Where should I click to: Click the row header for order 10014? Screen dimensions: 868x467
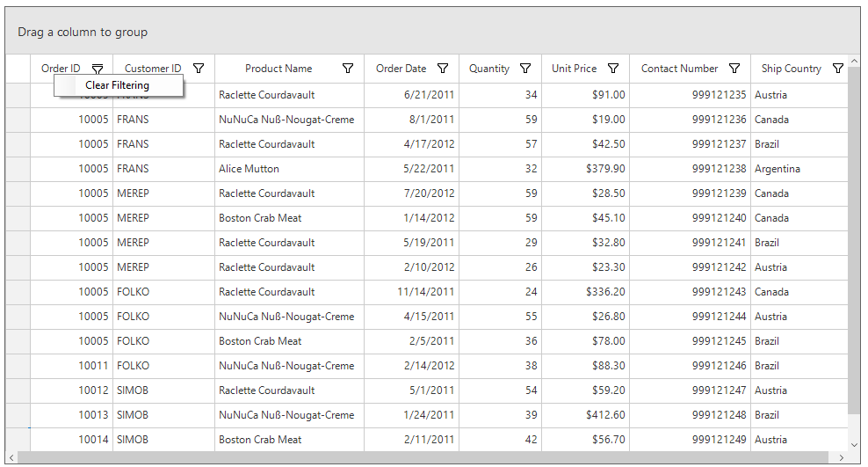(18, 440)
